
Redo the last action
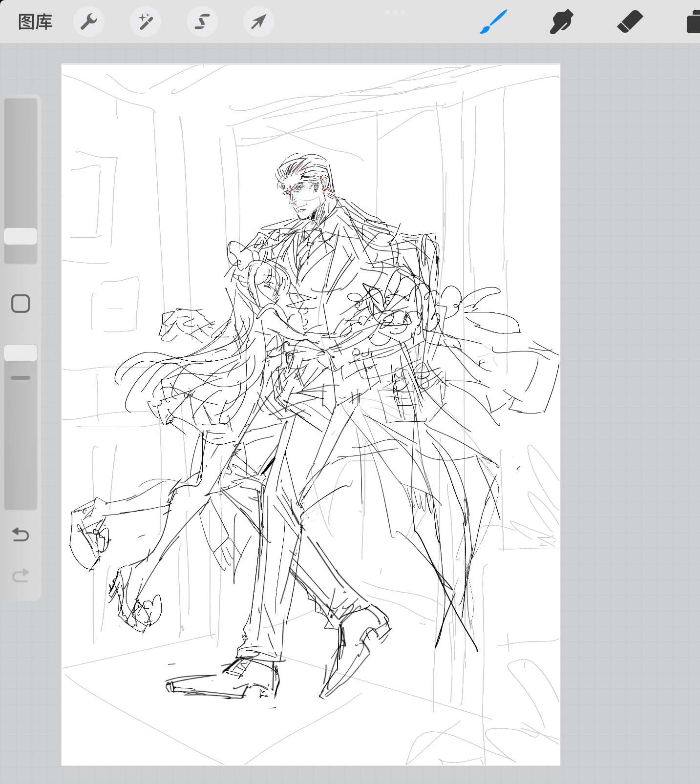click(x=21, y=576)
